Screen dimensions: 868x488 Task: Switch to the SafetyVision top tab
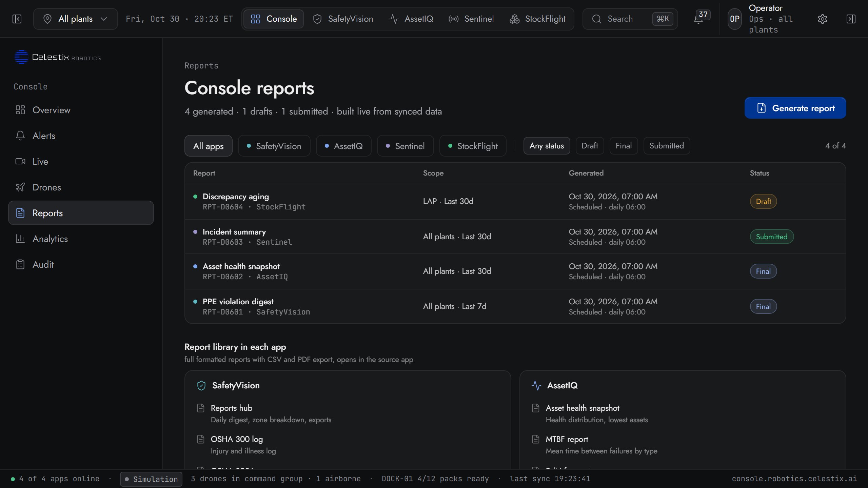[343, 19]
